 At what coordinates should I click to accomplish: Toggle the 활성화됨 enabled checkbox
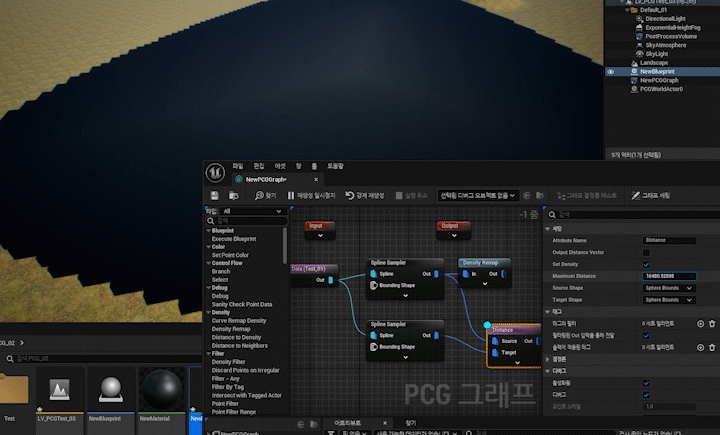pos(646,383)
